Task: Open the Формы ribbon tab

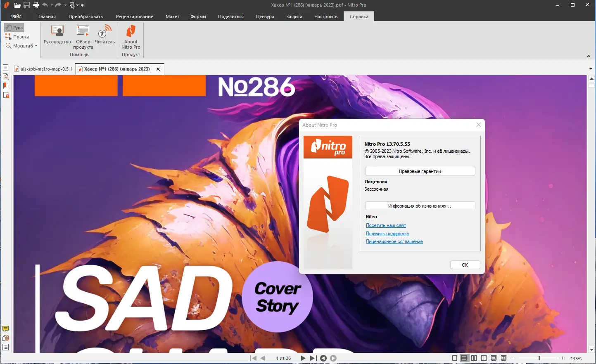Action: (x=198, y=17)
